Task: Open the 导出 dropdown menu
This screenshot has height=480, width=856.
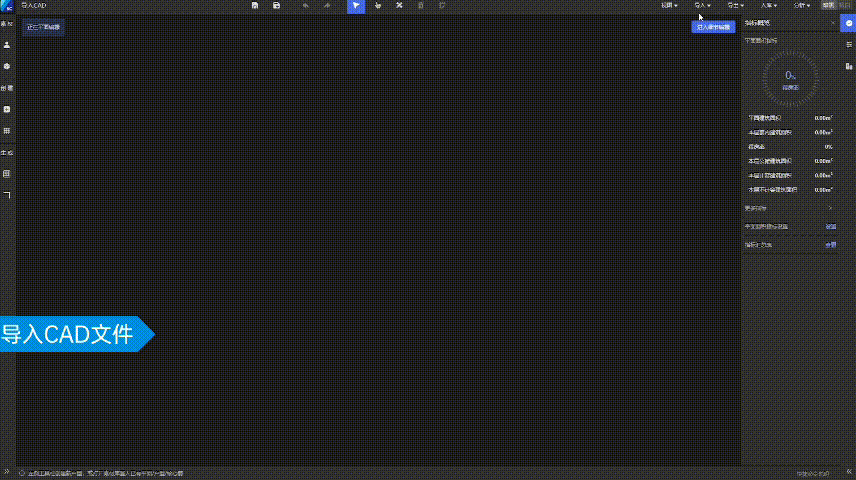Action: coord(735,6)
